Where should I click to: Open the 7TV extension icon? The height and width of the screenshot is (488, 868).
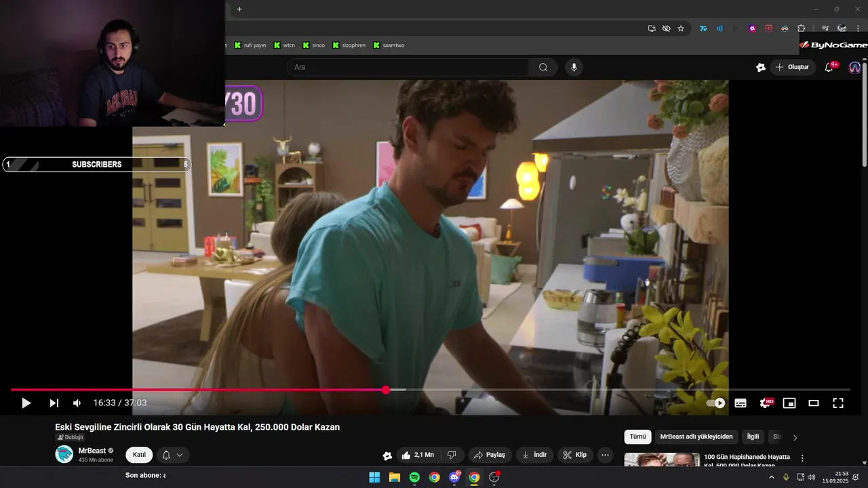(703, 28)
